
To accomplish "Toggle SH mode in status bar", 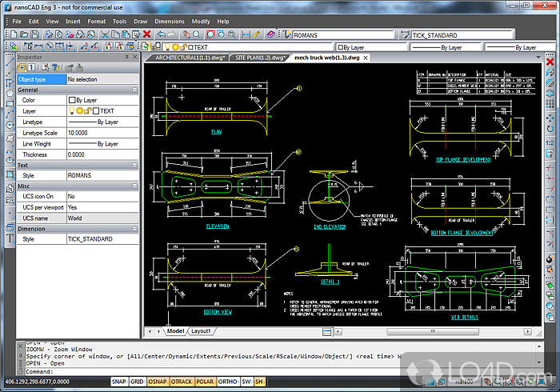I will pos(259,382).
